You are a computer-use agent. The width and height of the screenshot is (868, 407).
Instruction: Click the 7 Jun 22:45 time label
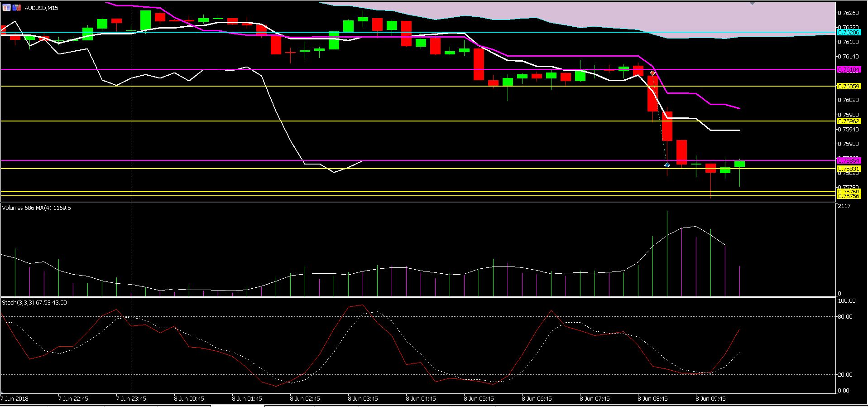pos(73,399)
